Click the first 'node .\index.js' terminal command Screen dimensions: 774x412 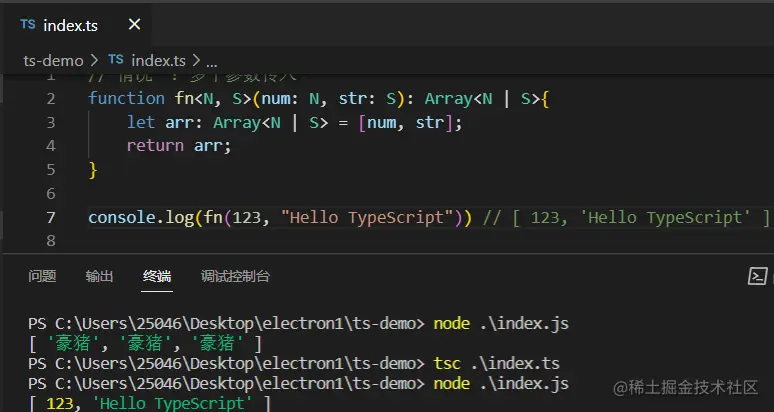click(501, 324)
